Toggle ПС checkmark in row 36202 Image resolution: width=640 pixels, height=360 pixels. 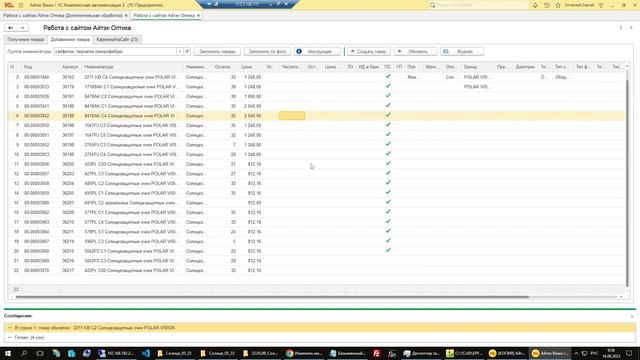coord(388,164)
